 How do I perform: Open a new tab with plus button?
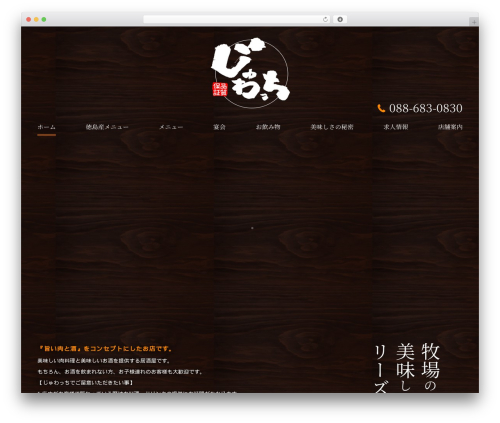point(474,22)
